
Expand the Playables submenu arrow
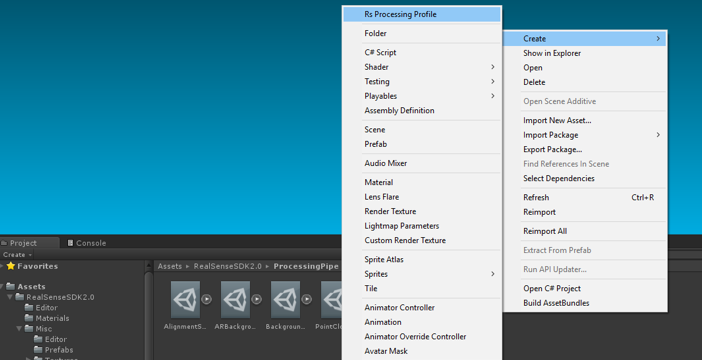(x=492, y=96)
